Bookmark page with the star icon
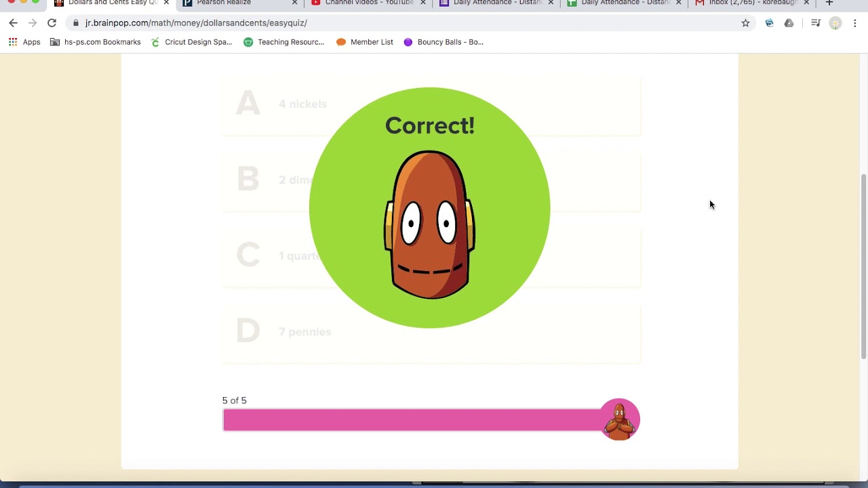The width and height of the screenshot is (868, 488). tap(745, 23)
